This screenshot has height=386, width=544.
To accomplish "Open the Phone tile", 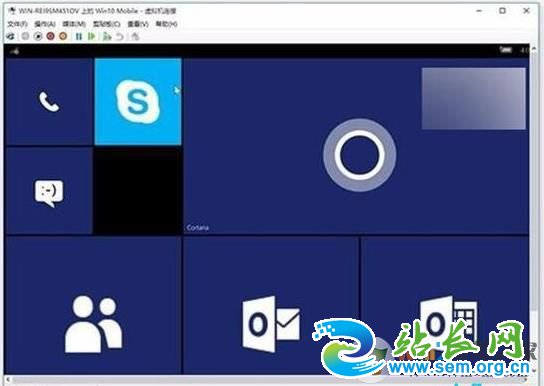I will (x=49, y=102).
